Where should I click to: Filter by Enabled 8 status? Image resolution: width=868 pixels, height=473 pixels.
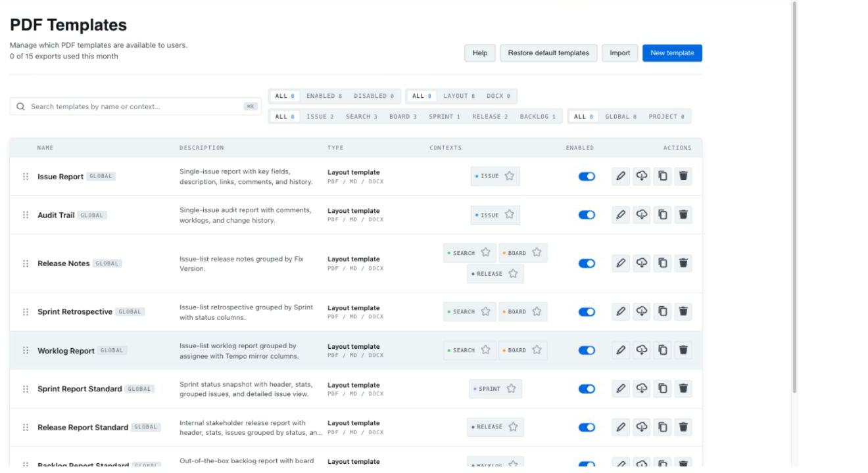tap(324, 96)
